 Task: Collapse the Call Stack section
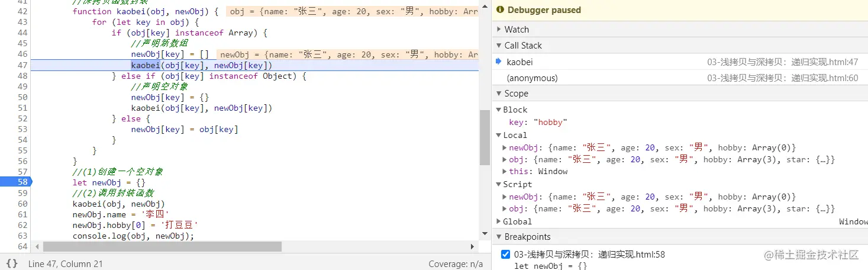pyautogui.click(x=499, y=46)
